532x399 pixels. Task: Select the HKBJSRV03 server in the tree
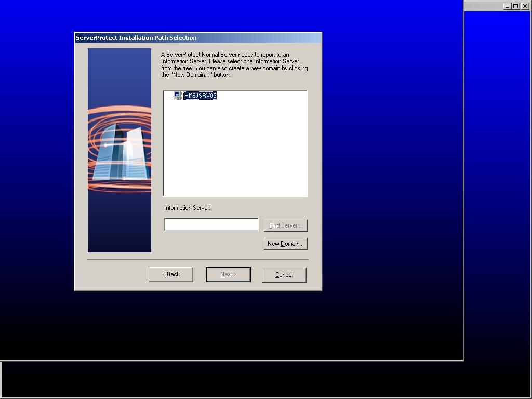(x=200, y=96)
